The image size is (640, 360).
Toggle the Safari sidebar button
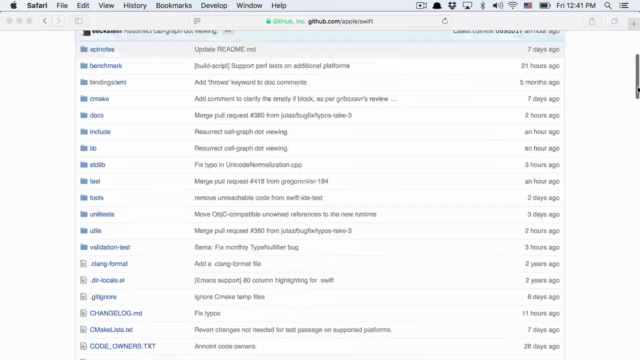pyautogui.click(x=79, y=21)
